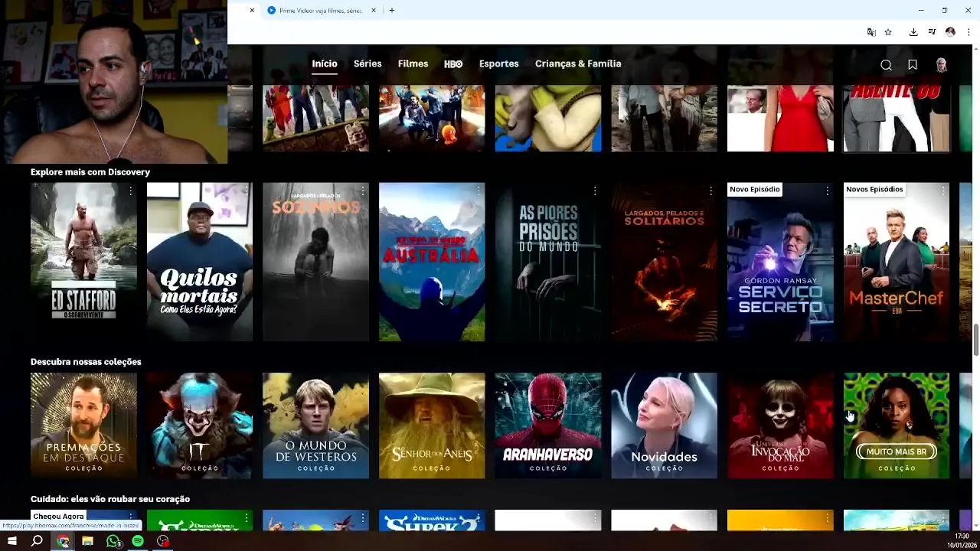This screenshot has width=980, height=551.
Task: Open the profile avatar in HBO Max header
Action: (x=941, y=65)
